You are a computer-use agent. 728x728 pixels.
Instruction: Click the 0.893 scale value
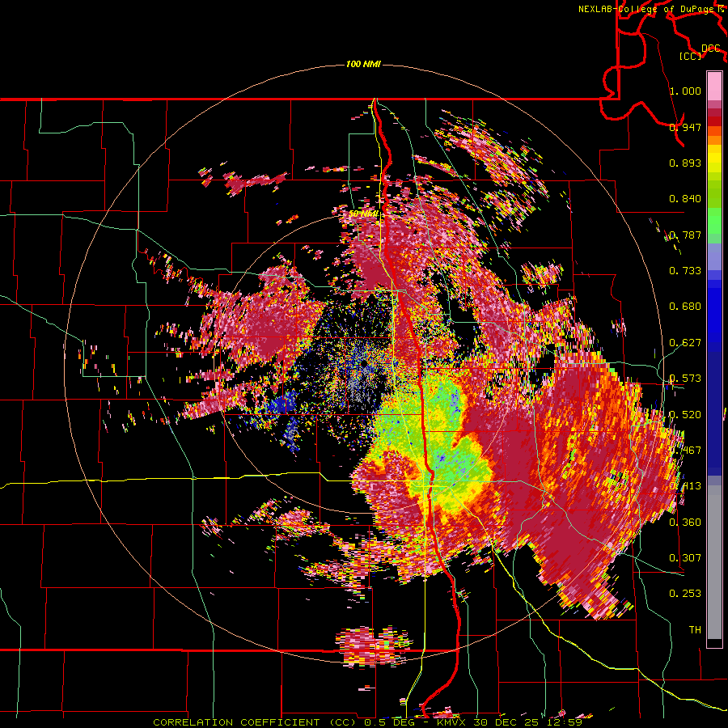[x=685, y=163]
